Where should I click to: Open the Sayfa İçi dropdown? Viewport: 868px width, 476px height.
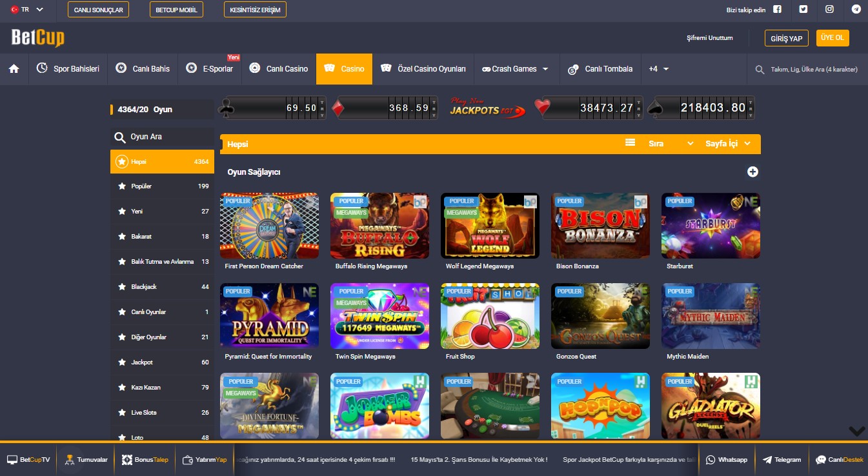click(728, 143)
